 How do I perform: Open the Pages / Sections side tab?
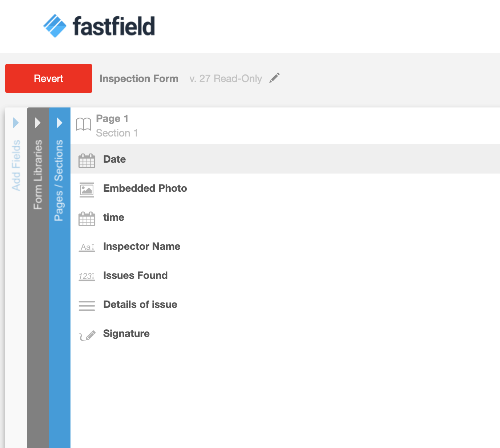[x=59, y=180]
